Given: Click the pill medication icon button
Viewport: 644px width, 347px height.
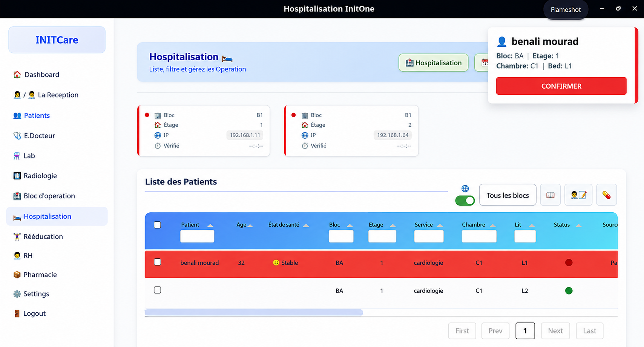Looking at the screenshot, I should [x=606, y=195].
